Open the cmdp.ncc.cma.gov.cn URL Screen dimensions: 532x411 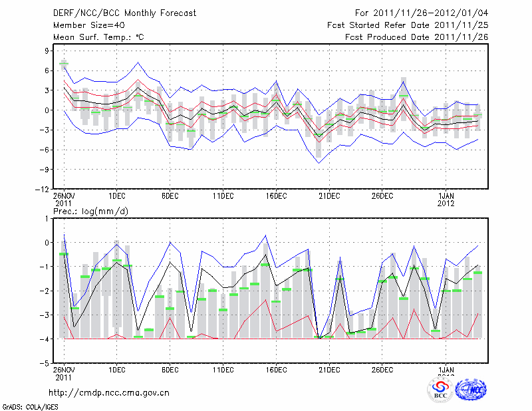point(109,393)
